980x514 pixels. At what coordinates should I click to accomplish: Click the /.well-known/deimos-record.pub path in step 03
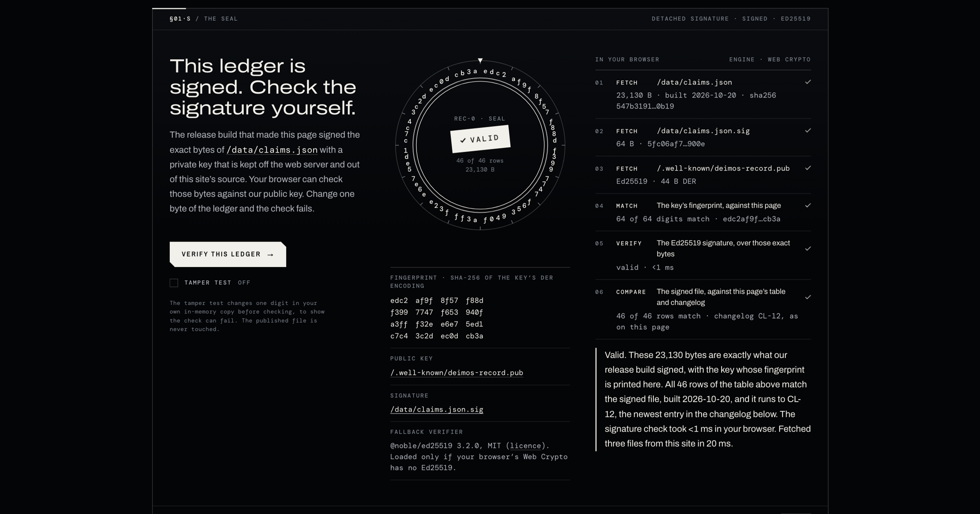pos(723,168)
